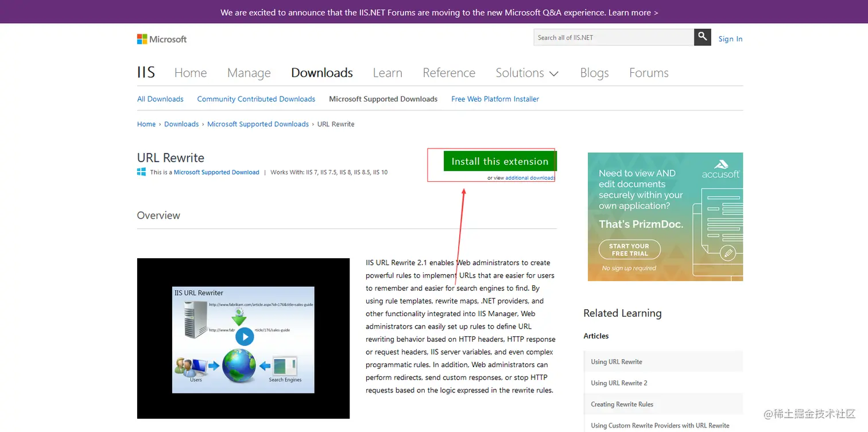This screenshot has width=868, height=432.
Task: Select the All Downloads sub-tab
Action: click(160, 99)
